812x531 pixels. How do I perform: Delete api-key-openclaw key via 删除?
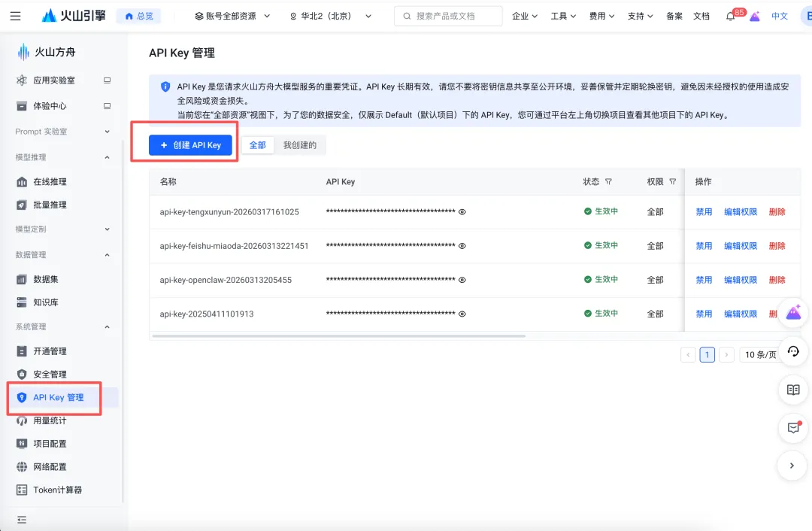(x=777, y=280)
